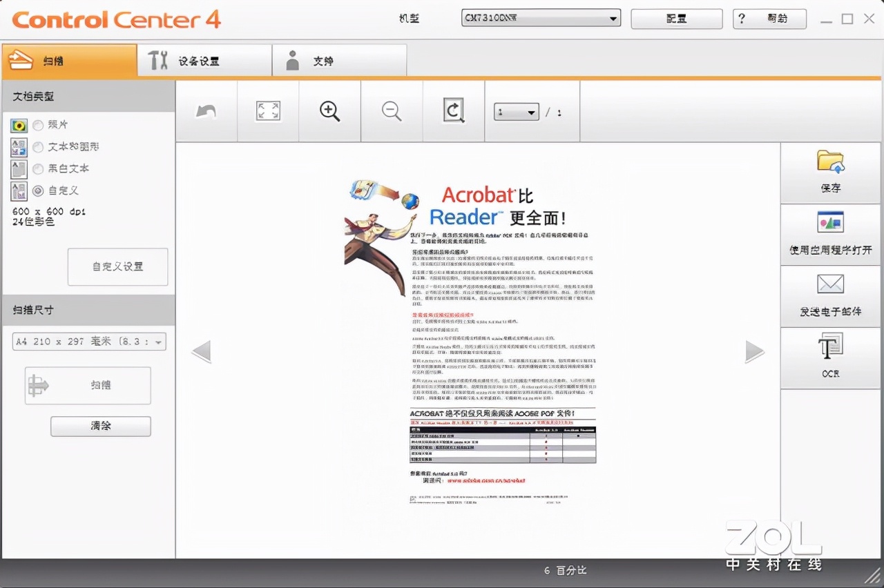
Task: Pick the 黑白文本 radio button
Action: [38, 169]
